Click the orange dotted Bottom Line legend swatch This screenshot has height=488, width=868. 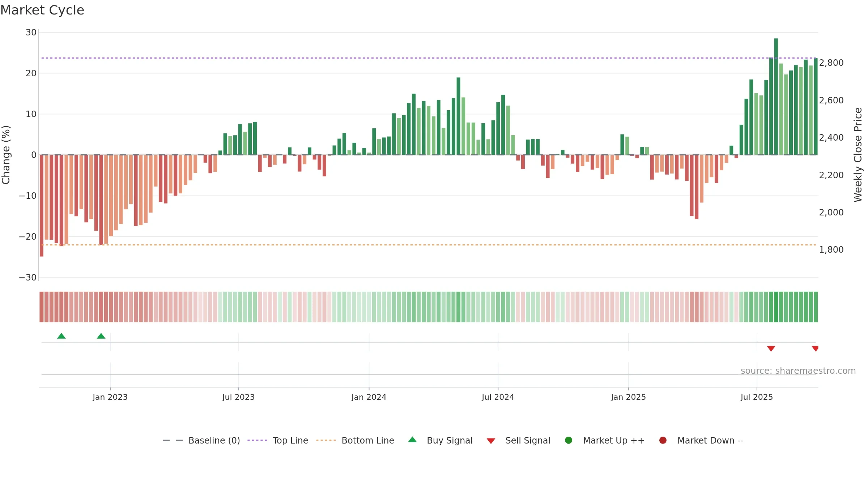pos(326,440)
